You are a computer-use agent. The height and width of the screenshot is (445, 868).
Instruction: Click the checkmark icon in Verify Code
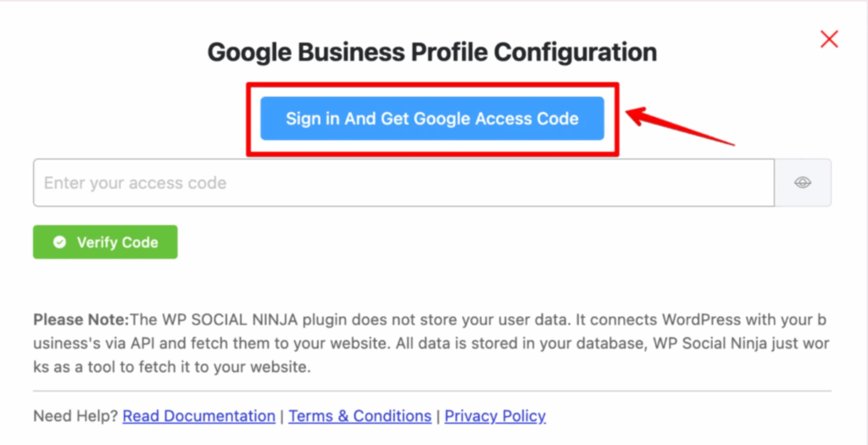click(59, 242)
